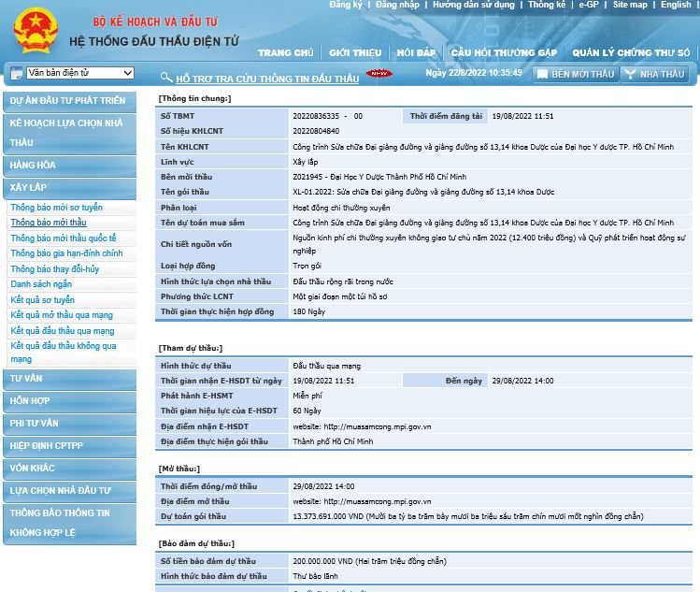The image size is (700, 592).
Task: Click the Đăng nhập link
Action: (397, 5)
